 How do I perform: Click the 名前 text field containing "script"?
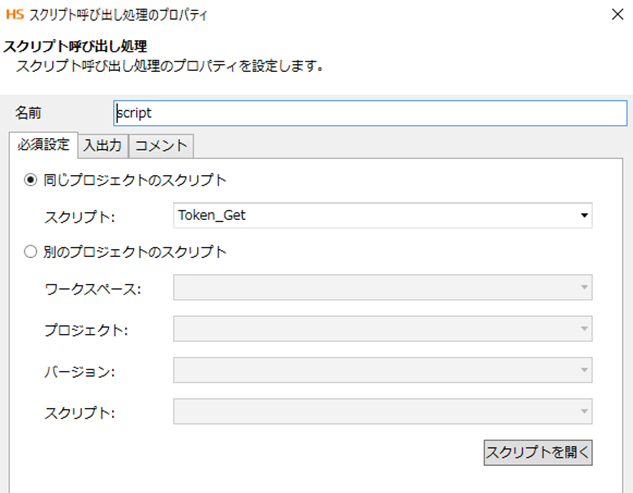(x=370, y=113)
